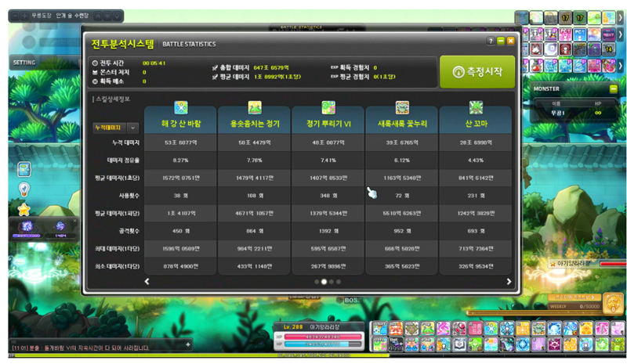Select the third pagination dot
The width and height of the screenshot is (627, 364).
(332, 282)
